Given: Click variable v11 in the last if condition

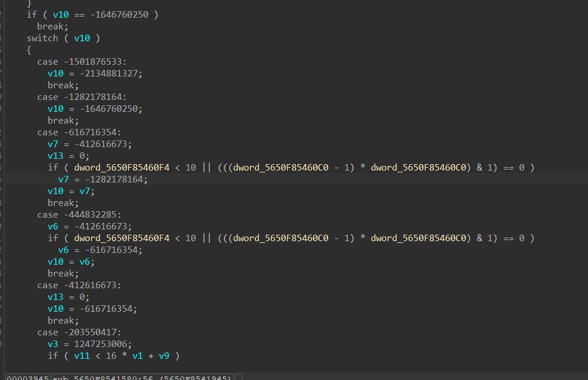Looking at the screenshot, I should pyautogui.click(x=82, y=356).
